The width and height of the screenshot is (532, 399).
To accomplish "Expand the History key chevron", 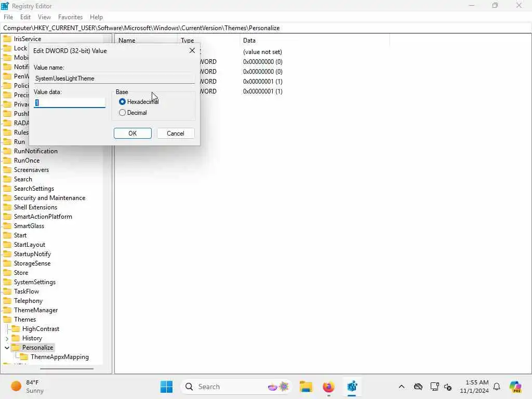I will point(7,338).
